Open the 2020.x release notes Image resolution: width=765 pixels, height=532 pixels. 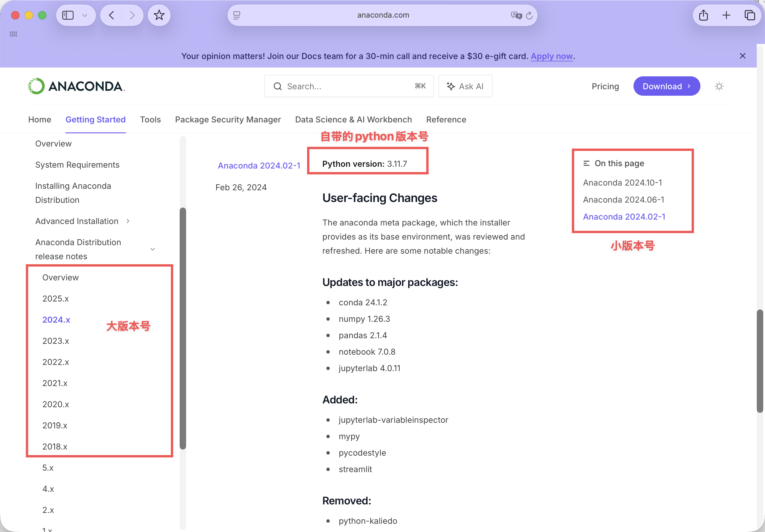[x=56, y=404]
